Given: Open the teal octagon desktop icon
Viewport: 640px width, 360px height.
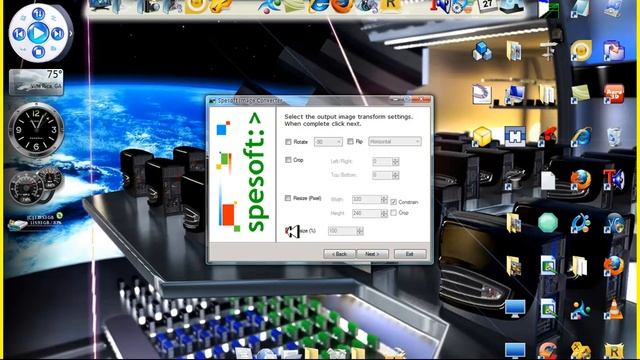Looking at the screenshot, I should click(548, 223).
